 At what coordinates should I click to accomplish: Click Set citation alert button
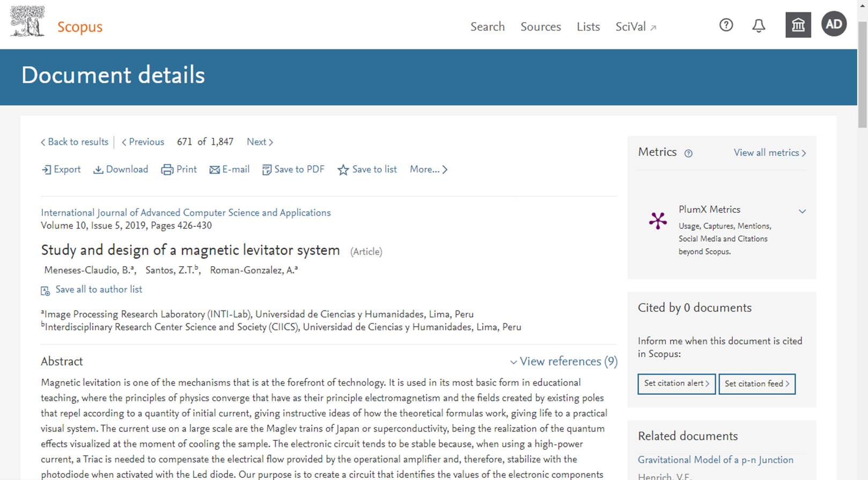676,384
